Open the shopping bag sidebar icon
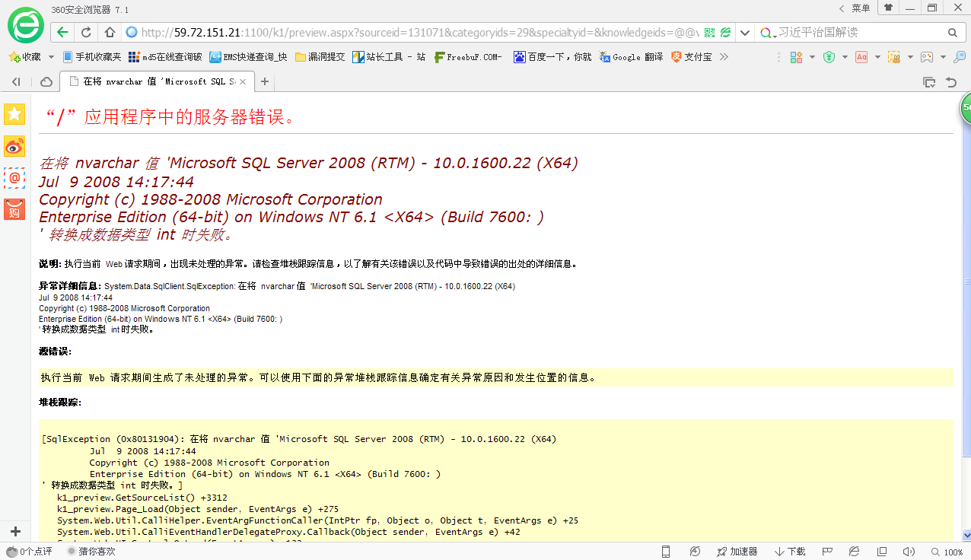971x560 pixels. coord(14,209)
